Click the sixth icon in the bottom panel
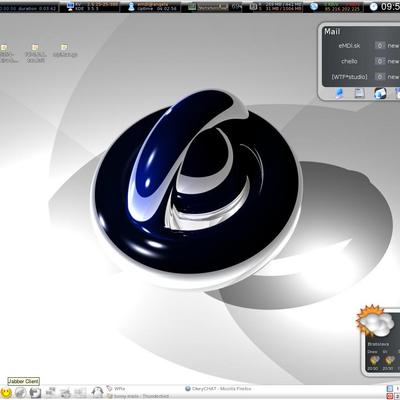400x400 pixels. coord(80,392)
